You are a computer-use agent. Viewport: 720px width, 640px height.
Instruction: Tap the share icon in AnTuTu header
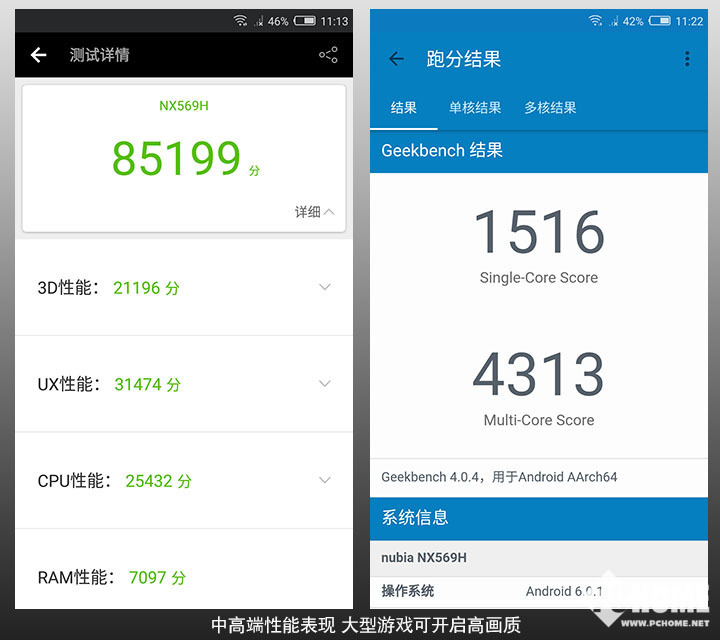click(328, 55)
